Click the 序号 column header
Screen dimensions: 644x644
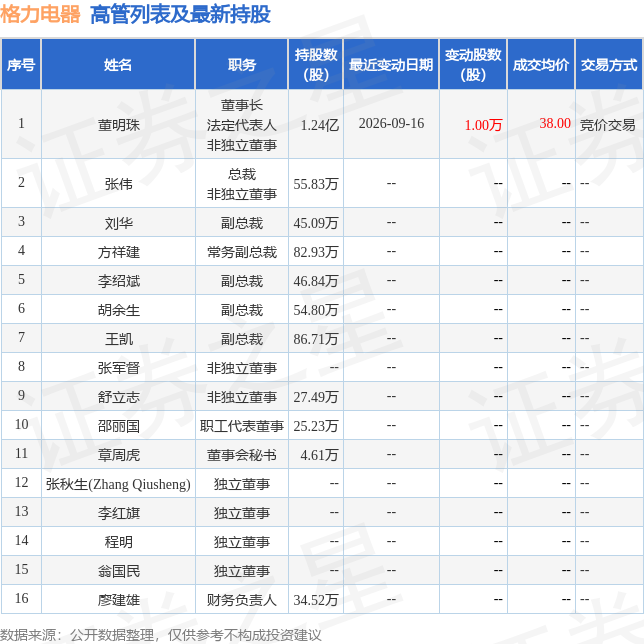[x=21, y=64]
